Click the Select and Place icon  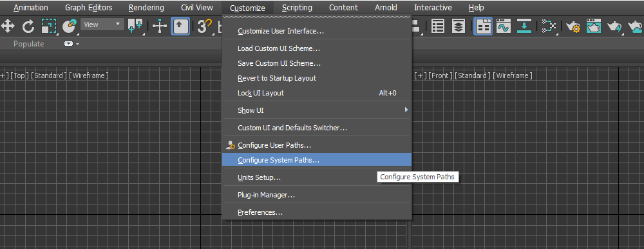tap(70, 26)
